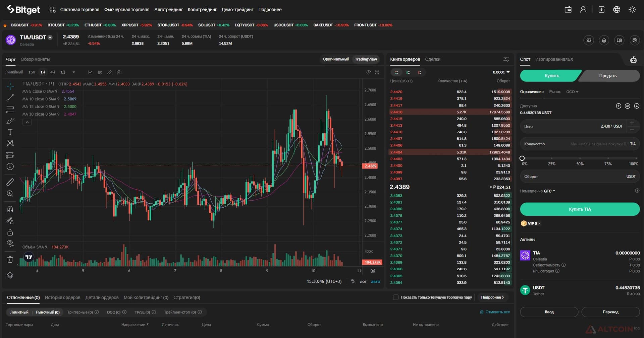644x338 pixels.
Task: Activate the chart zoom-in tool
Action: pyautogui.click(x=10, y=194)
